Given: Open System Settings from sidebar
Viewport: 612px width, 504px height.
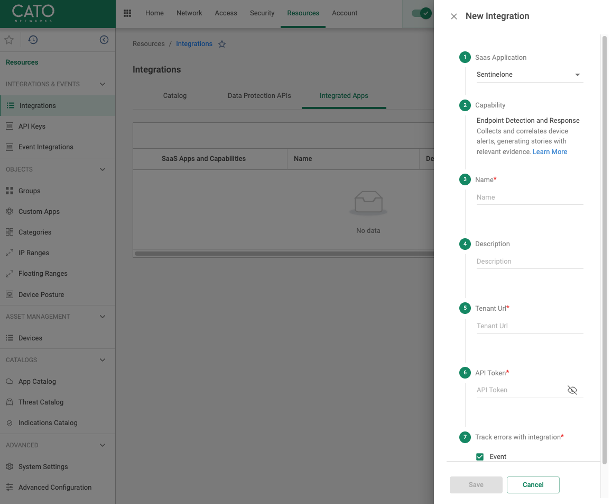Looking at the screenshot, I should click(43, 466).
